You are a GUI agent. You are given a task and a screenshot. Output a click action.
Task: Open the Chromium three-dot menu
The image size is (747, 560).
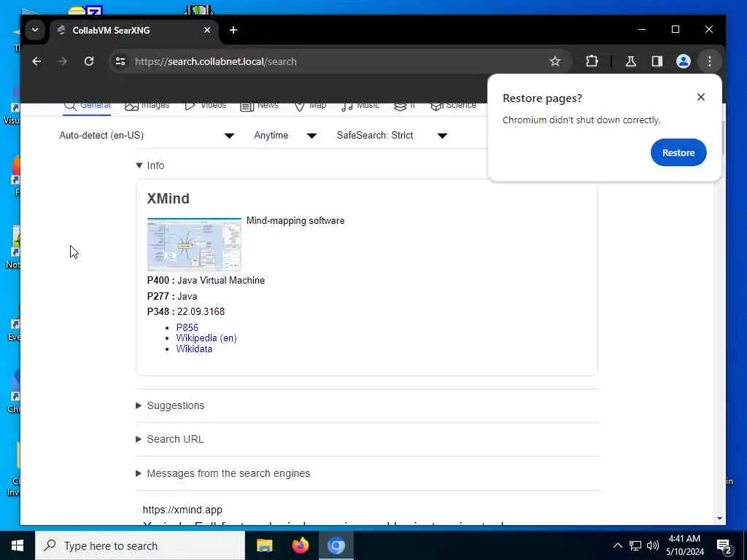(709, 61)
